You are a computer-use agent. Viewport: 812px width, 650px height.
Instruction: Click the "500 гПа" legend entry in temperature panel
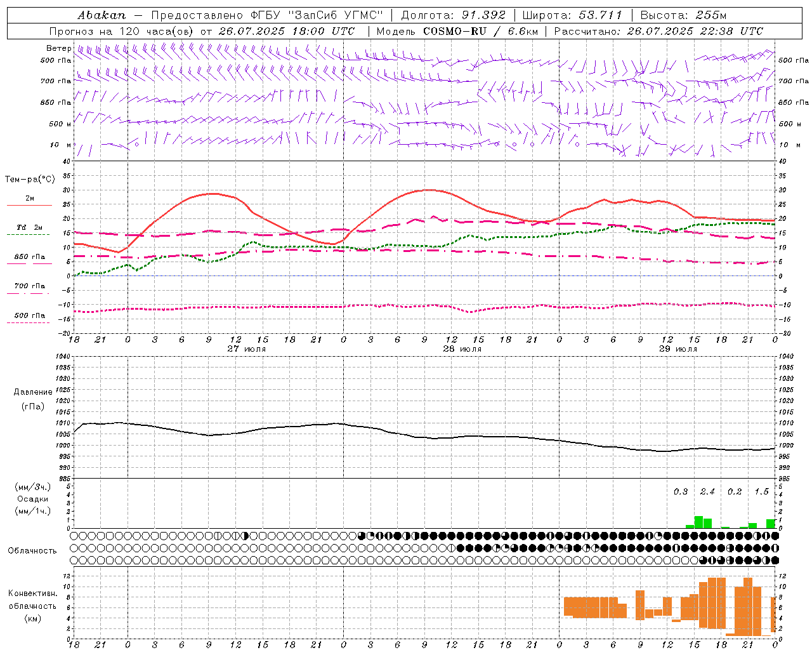click(x=30, y=315)
